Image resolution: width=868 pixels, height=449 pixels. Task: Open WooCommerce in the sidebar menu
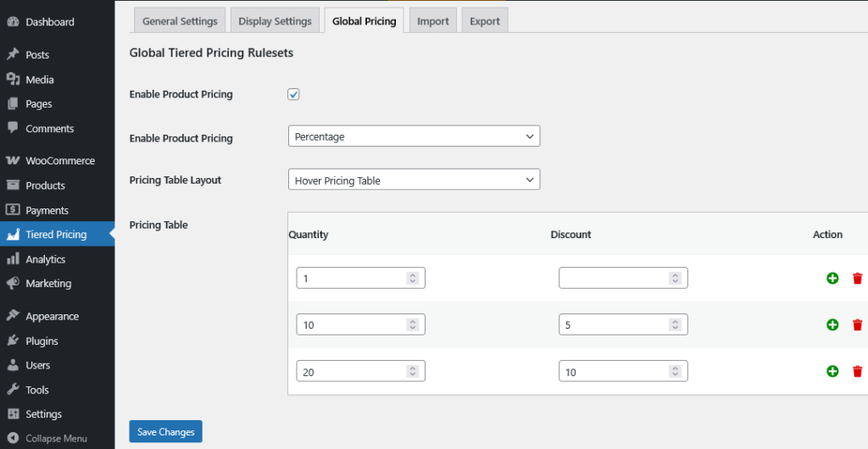pyautogui.click(x=59, y=161)
